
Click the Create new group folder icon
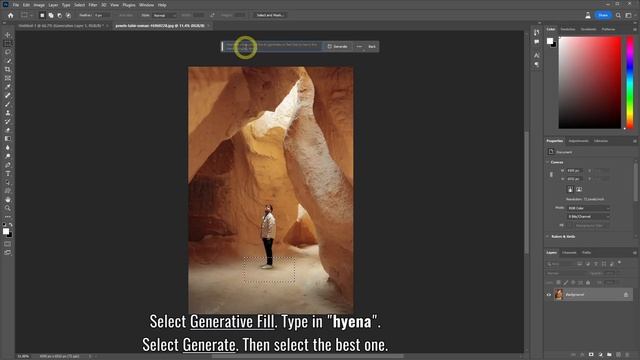tap(609, 355)
